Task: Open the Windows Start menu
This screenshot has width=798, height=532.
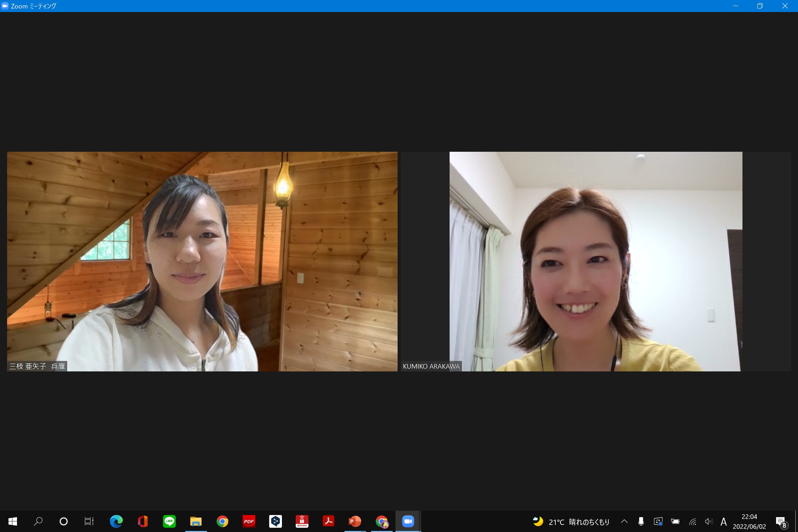Action: [13, 521]
